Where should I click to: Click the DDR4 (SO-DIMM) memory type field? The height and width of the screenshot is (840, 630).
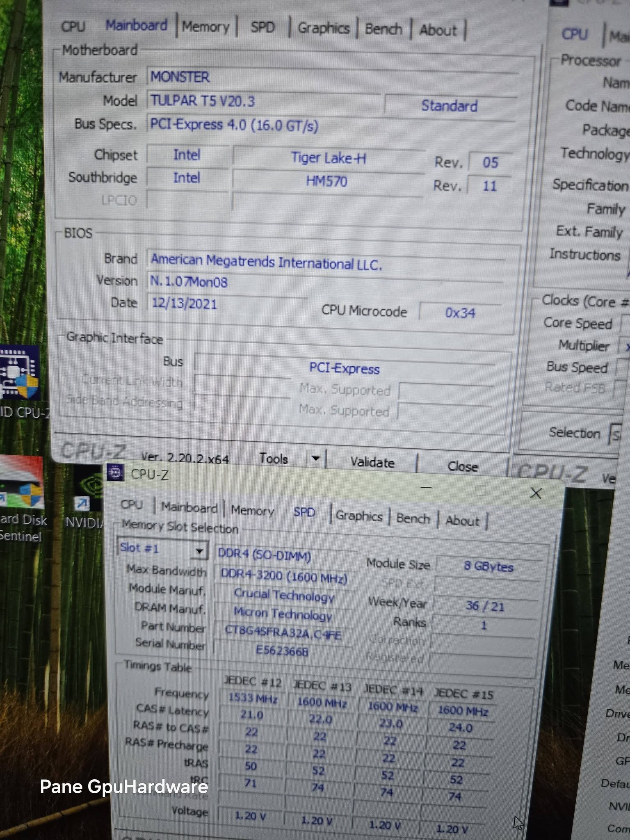click(x=285, y=555)
